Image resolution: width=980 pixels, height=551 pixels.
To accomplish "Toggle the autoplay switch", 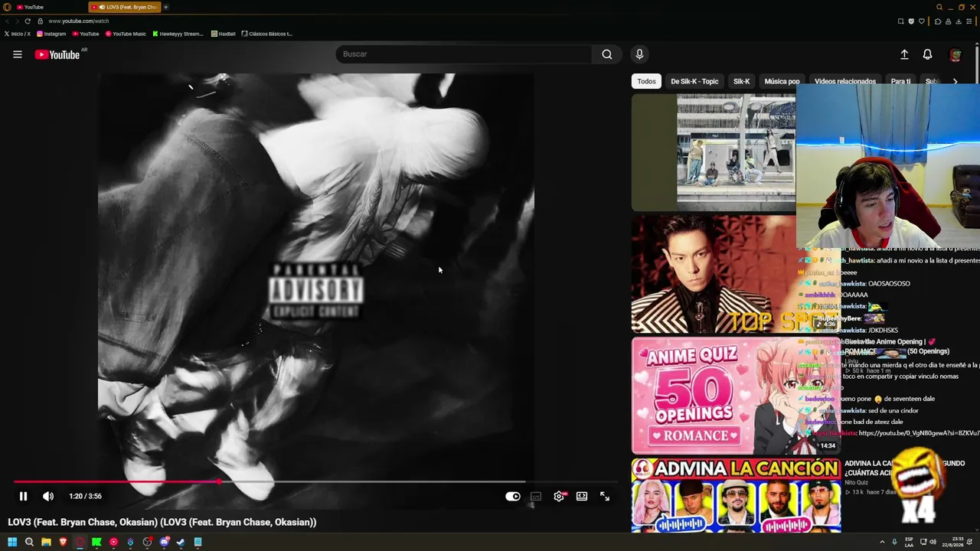I will (x=513, y=497).
